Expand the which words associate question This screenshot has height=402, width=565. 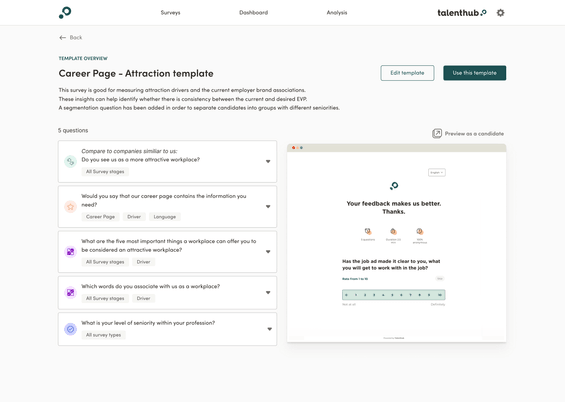(268, 292)
